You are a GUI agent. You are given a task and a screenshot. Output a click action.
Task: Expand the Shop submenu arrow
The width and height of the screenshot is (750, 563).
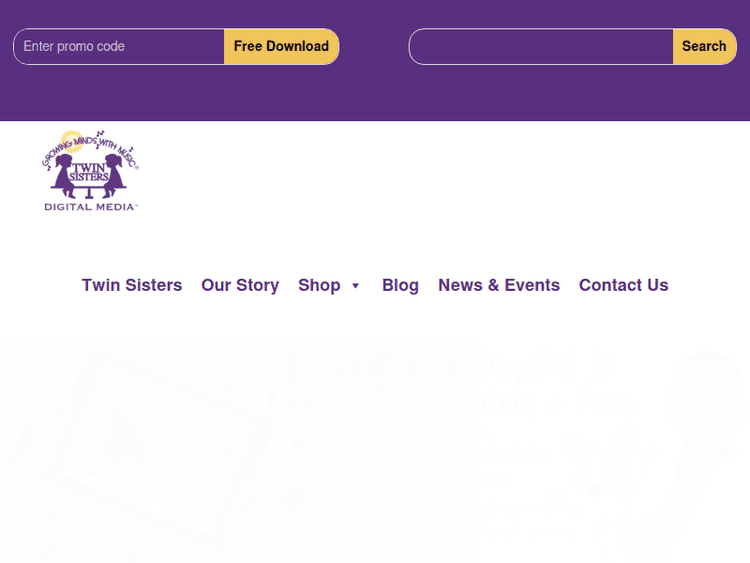tap(355, 286)
